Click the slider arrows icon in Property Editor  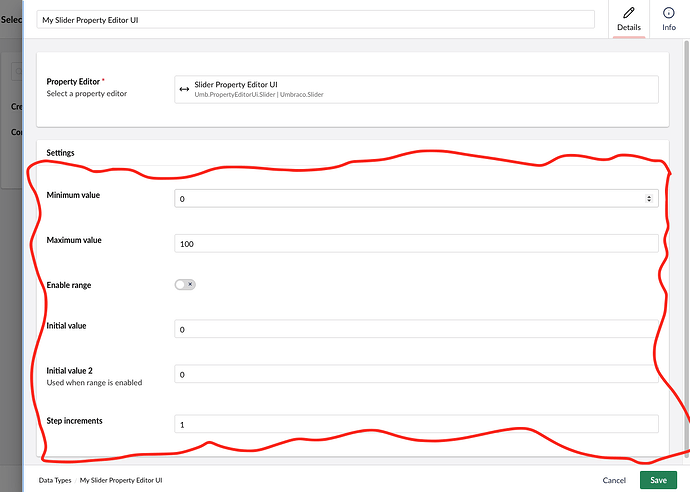[x=184, y=89]
